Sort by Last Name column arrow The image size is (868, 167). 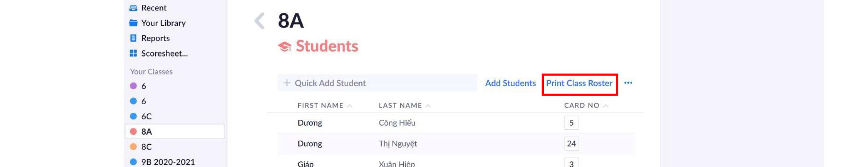coord(428,106)
